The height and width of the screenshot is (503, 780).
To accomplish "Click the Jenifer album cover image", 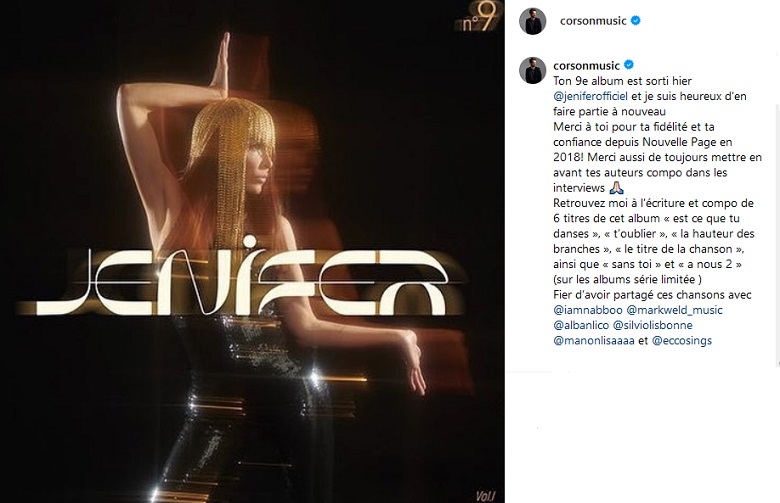I will [x=252, y=251].
